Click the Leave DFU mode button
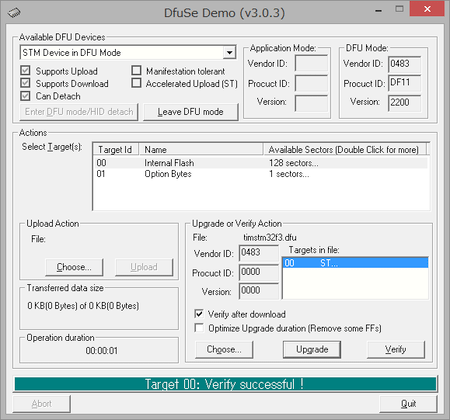Screen dimensions: 450x420 (x=191, y=112)
